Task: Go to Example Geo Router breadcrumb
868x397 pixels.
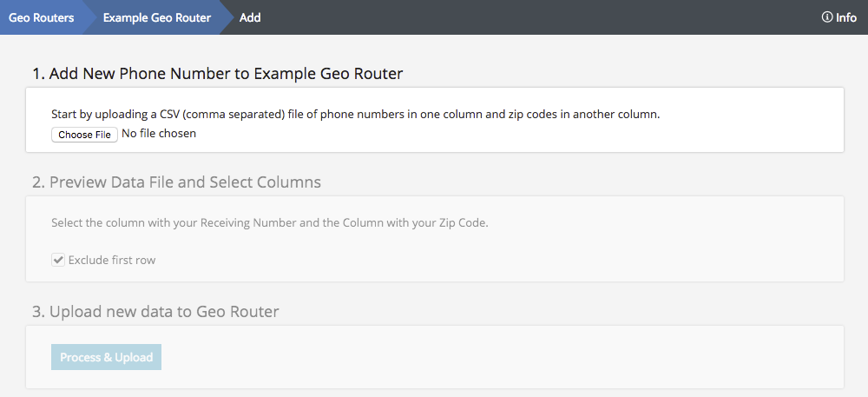Action: click(156, 17)
